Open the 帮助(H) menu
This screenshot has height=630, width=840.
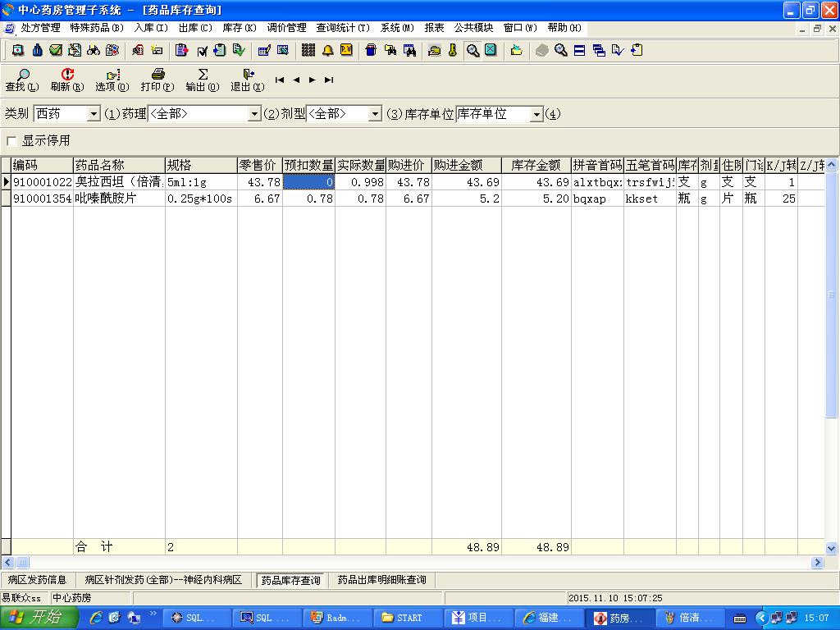tap(564, 27)
